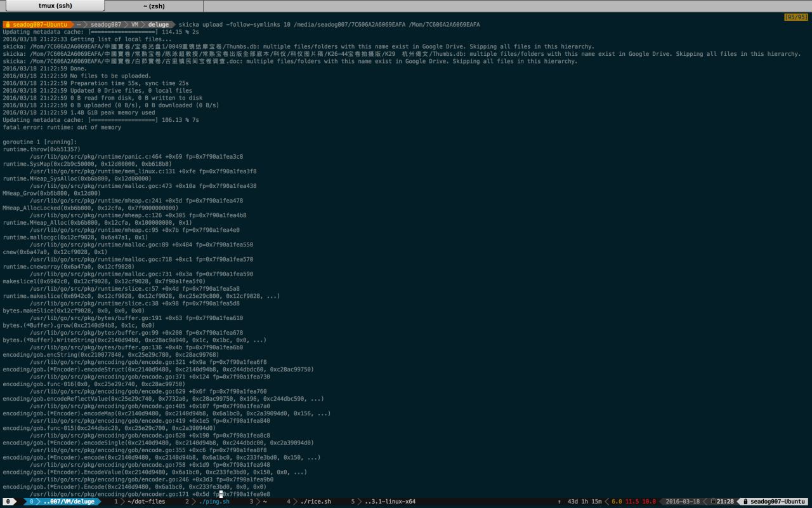
Task: Click the load average 6.0 value
Action: point(616,502)
